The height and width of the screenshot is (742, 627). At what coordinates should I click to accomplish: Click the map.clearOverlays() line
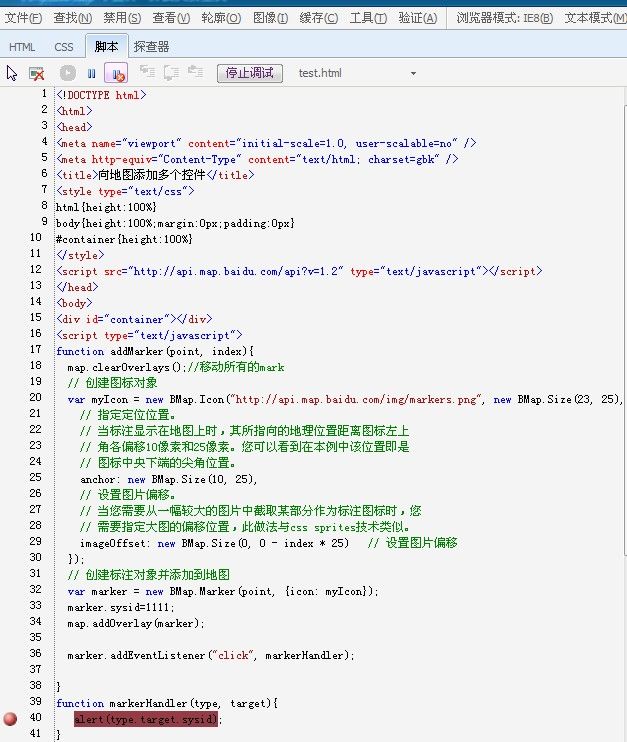[x=176, y=367]
